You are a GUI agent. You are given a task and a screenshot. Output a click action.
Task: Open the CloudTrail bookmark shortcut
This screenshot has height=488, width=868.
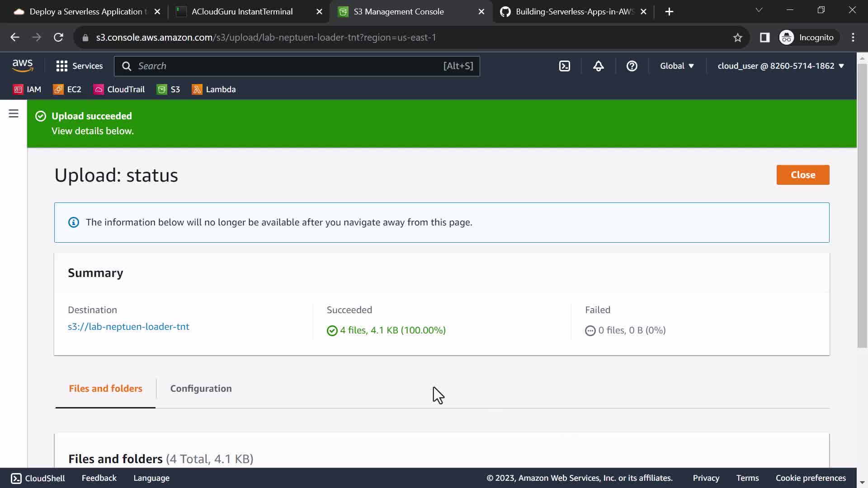point(119,89)
